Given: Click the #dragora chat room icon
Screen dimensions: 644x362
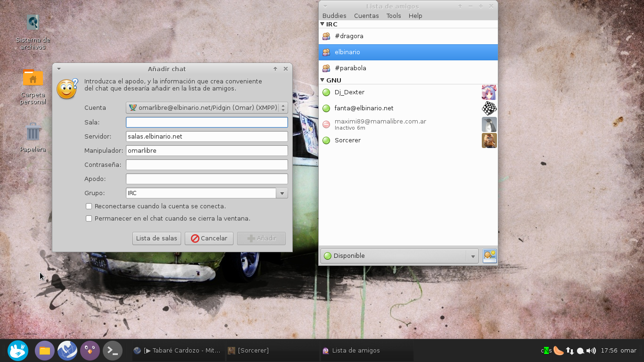Looking at the screenshot, I should [x=326, y=36].
